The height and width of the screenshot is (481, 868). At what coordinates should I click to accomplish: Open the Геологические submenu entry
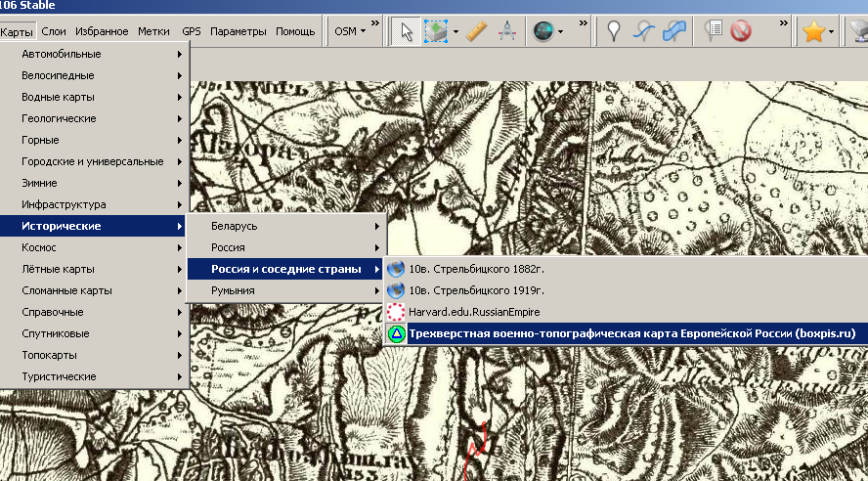pos(94,118)
